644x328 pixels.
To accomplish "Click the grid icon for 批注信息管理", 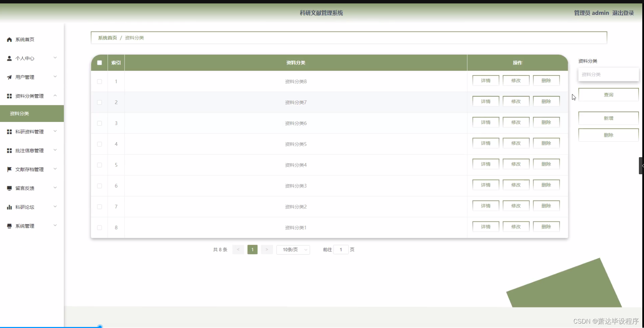I will (9, 150).
